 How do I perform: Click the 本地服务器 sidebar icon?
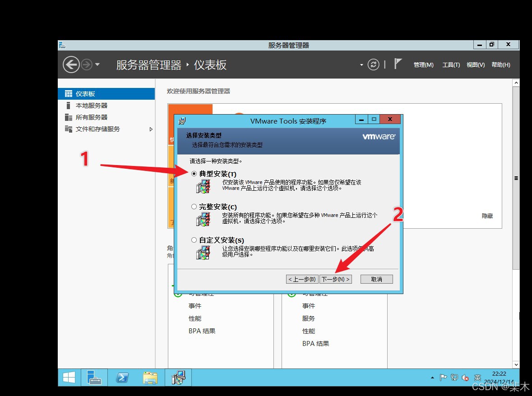tap(69, 106)
